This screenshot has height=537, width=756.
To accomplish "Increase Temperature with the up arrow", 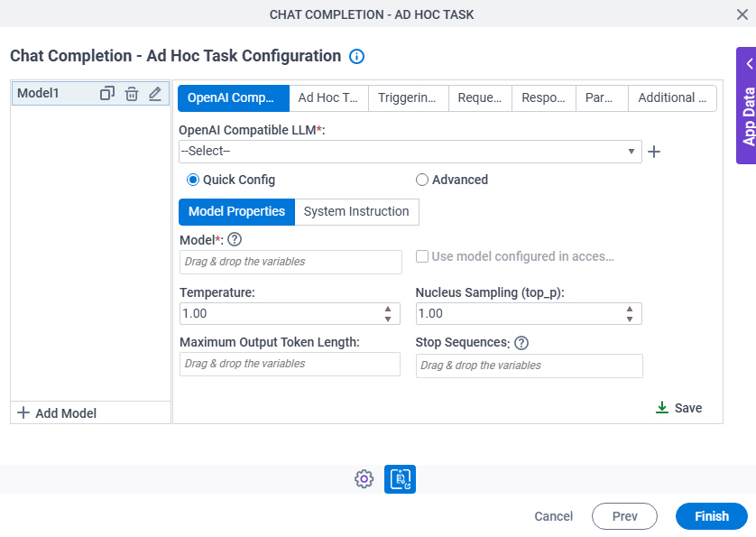I will click(388, 309).
